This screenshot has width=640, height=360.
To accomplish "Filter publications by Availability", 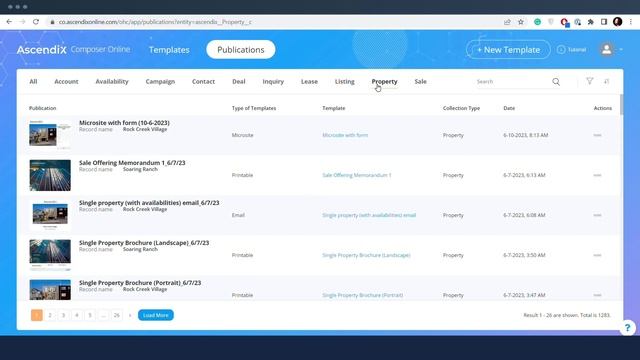I will (x=112, y=82).
